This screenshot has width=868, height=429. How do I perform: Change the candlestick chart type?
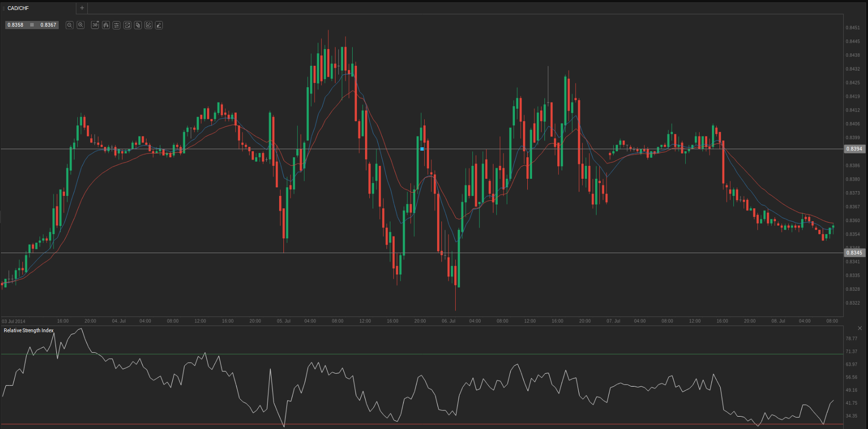105,25
